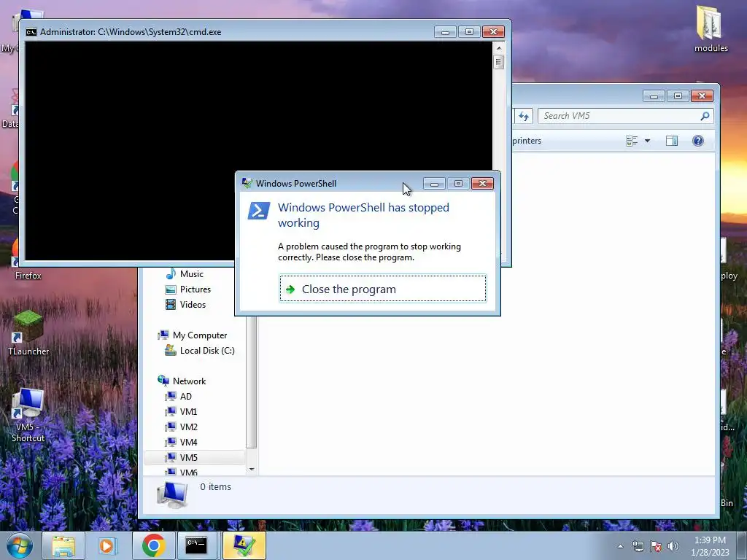Open the volume speaker tray icon
This screenshot has height=560, width=747.
(x=673, y=546)
